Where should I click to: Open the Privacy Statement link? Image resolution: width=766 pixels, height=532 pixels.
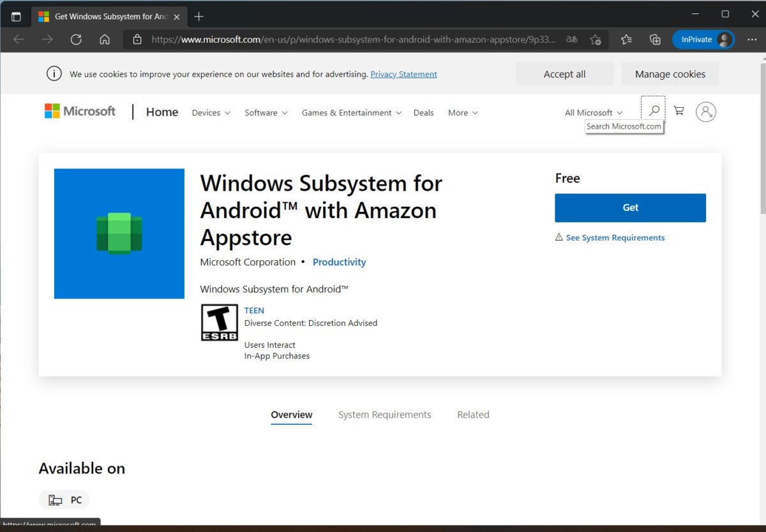pyautogui.click(x=403, y=75)
